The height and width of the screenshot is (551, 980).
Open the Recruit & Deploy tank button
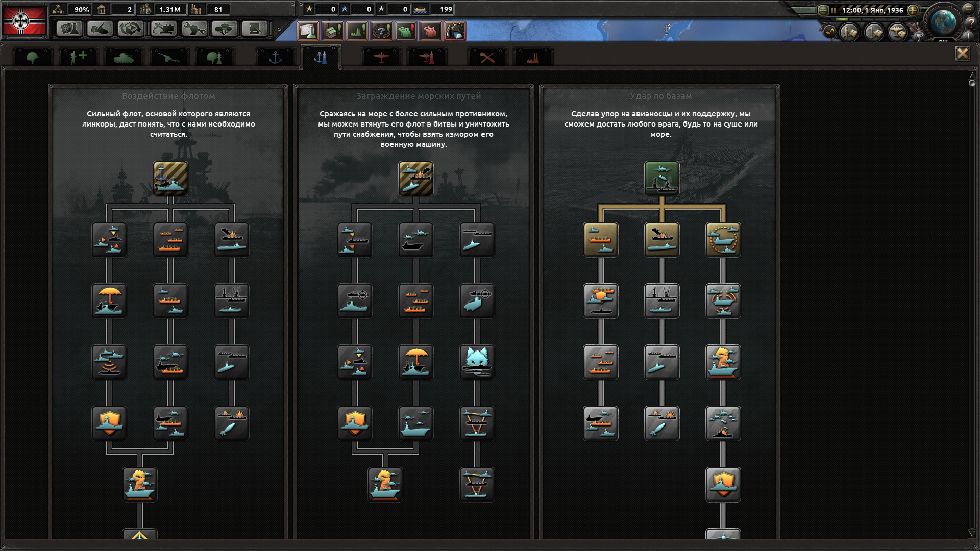[224, 29]
